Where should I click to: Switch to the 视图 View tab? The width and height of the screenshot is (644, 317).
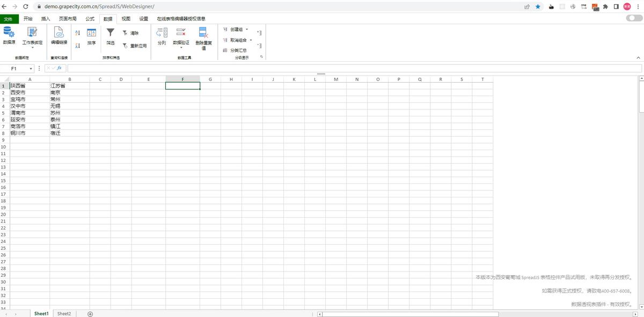click(126, 19)
